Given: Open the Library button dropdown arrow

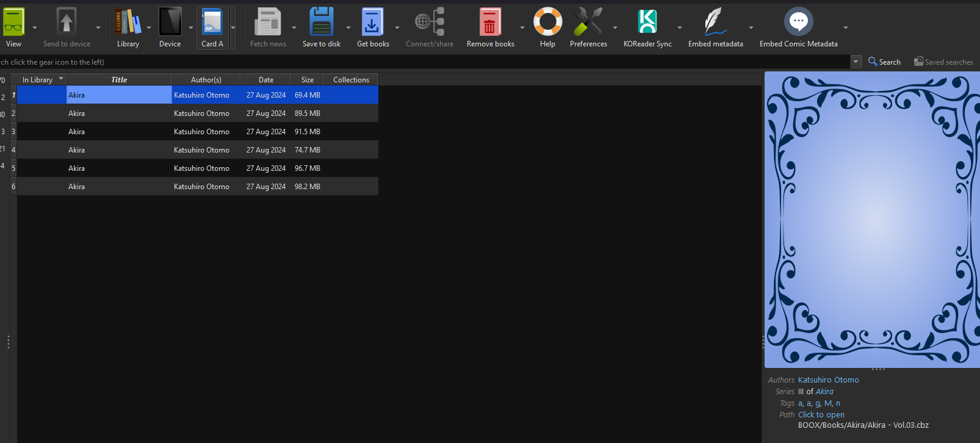Looking at the screenshot, I should pyautogui.click(x=149, y=27).
